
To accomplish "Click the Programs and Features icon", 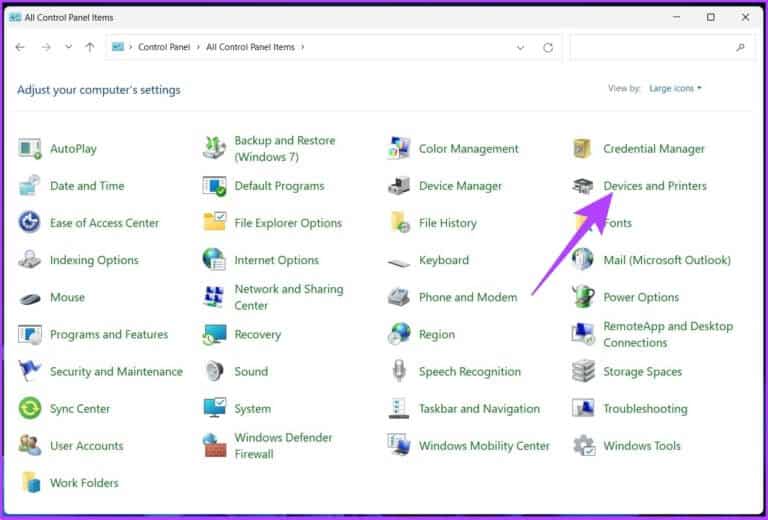I will [x=30, y=334].
